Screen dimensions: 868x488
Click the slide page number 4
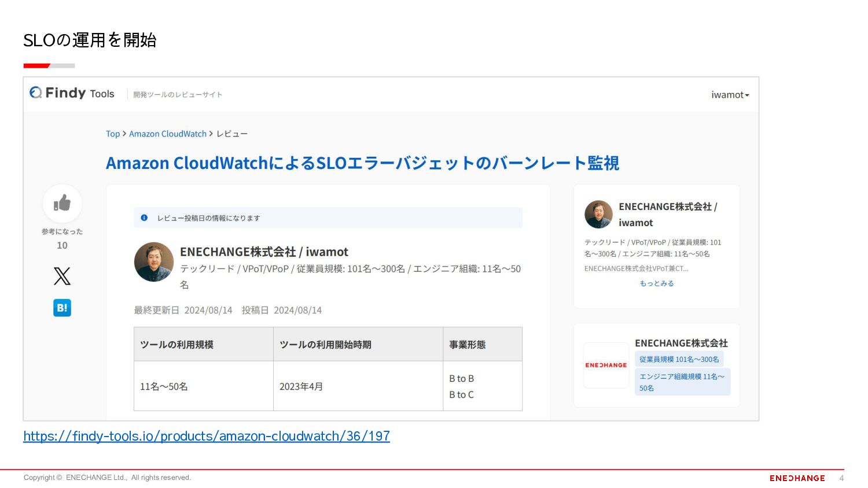point(841,478)
